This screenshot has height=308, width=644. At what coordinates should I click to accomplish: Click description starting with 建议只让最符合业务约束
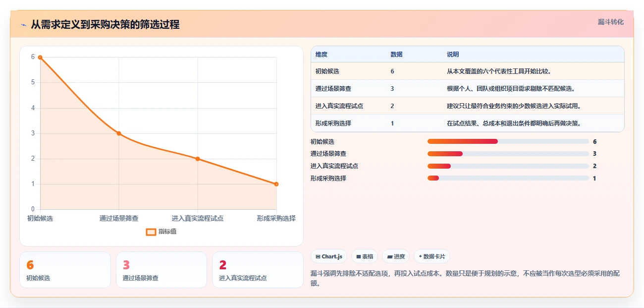click(x=514, y=106)
